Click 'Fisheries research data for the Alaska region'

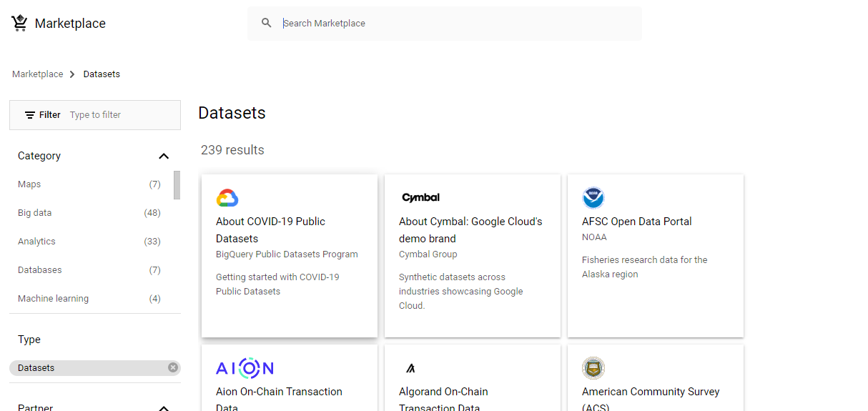tap(644, 267)
